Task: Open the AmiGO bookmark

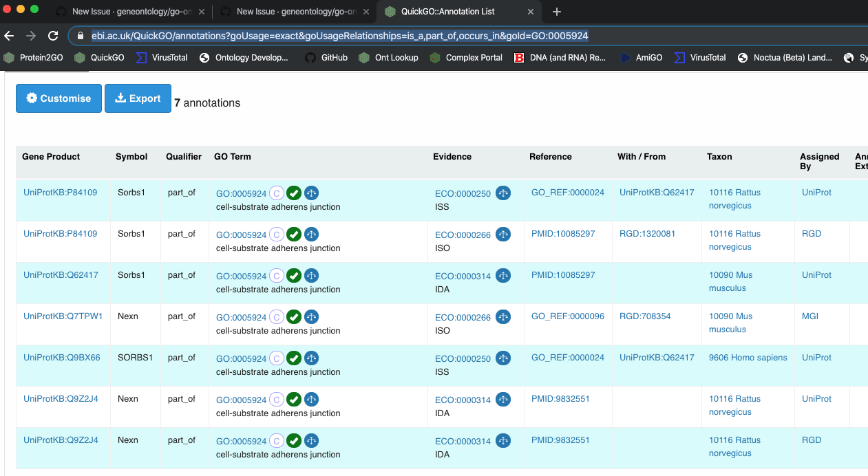Action: pos(641,58)
